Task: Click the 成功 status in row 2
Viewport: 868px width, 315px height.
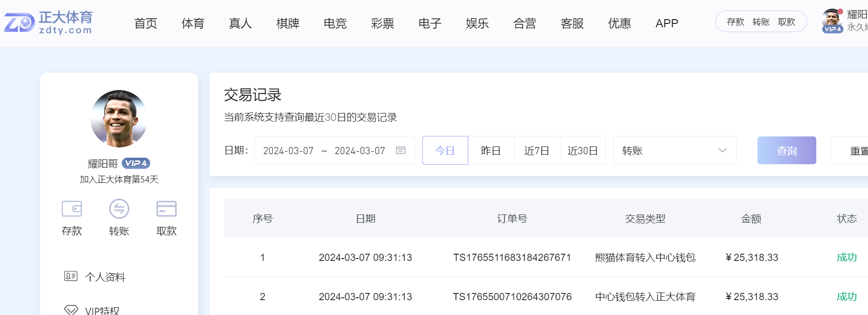Action: (x=846, y=297)
